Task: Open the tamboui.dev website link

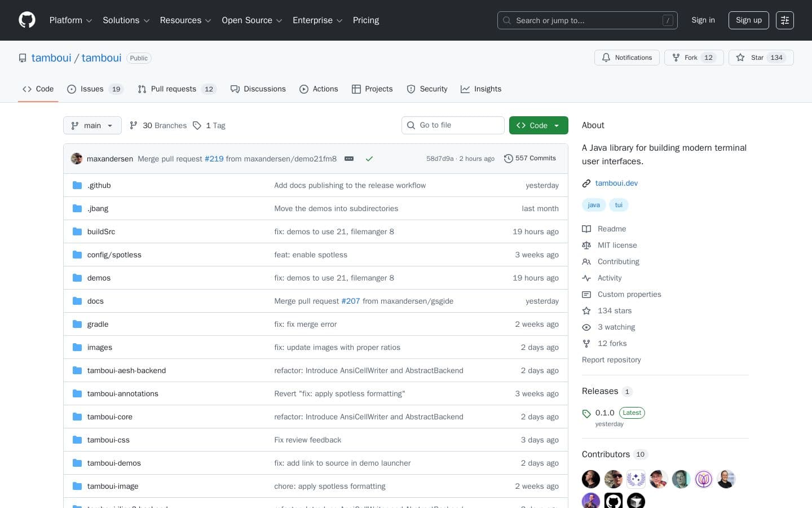Action: point(616,183)
